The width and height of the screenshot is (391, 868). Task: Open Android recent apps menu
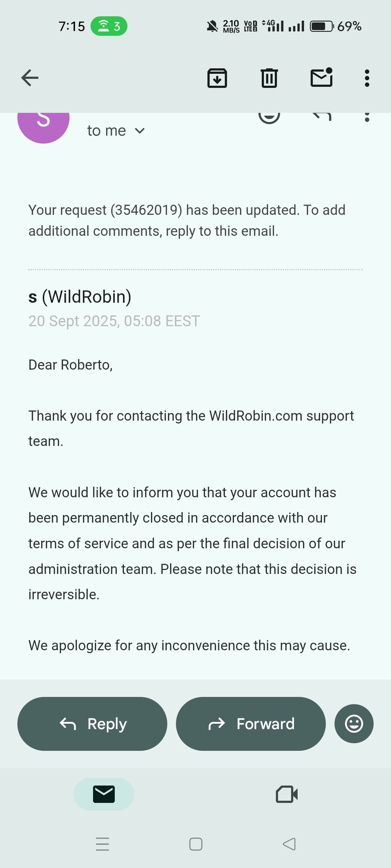pyautogui.click(x=102, y=844)
